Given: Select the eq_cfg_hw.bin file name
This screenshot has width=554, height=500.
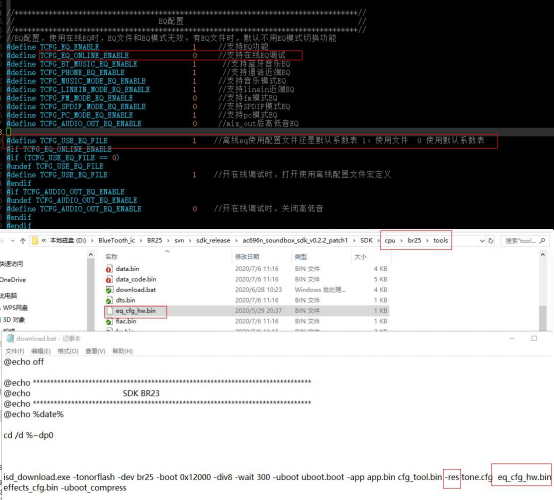Looking at the screenshot, I should tap(136, 311).
